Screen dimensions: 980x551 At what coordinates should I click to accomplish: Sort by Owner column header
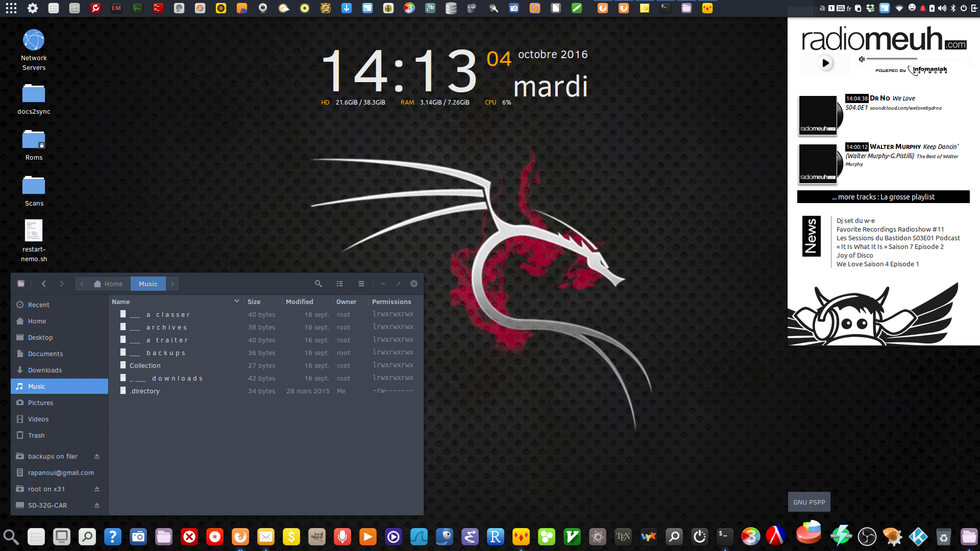click(350, 302)
